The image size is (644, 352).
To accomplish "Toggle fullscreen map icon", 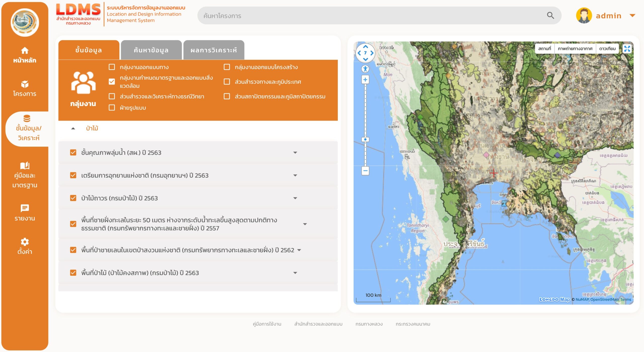I will 627,49.
